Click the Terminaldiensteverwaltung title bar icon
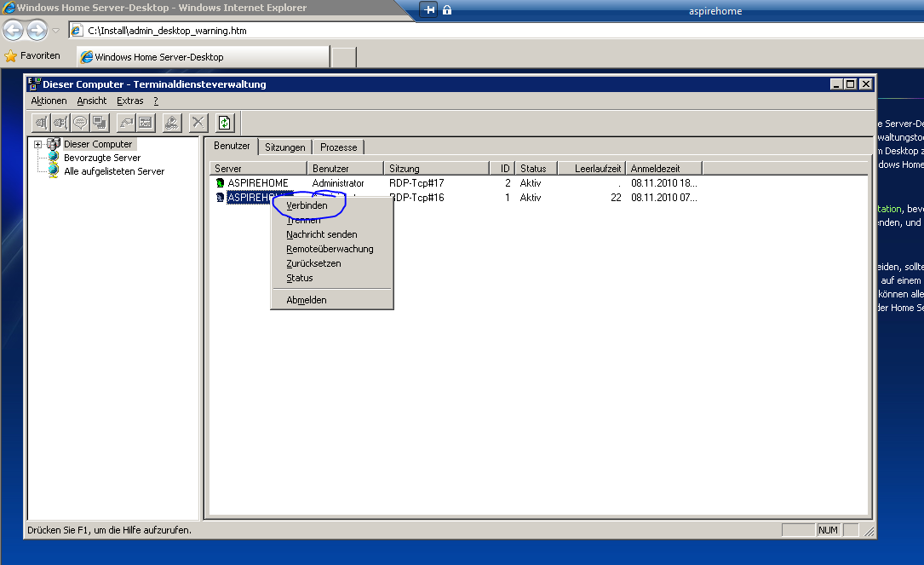 pos(34,84)
